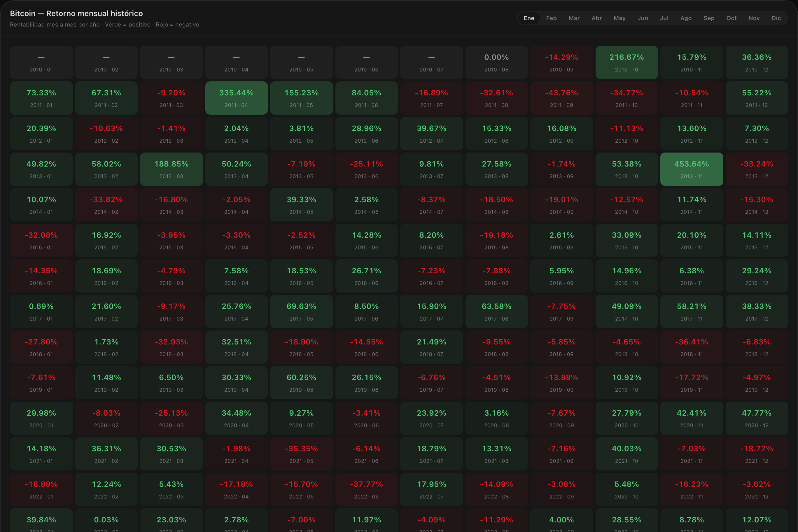The height and width of the screenshot is (532, 798).
Task: Select the 2018 · 11 cell showing -36.41%
Action: tap(692, 347)
